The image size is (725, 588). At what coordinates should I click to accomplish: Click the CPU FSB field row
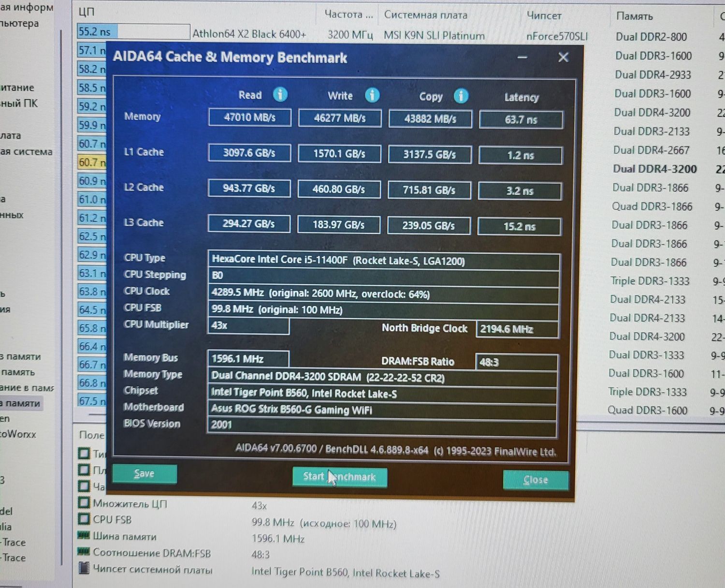click(x=112, y=519)
